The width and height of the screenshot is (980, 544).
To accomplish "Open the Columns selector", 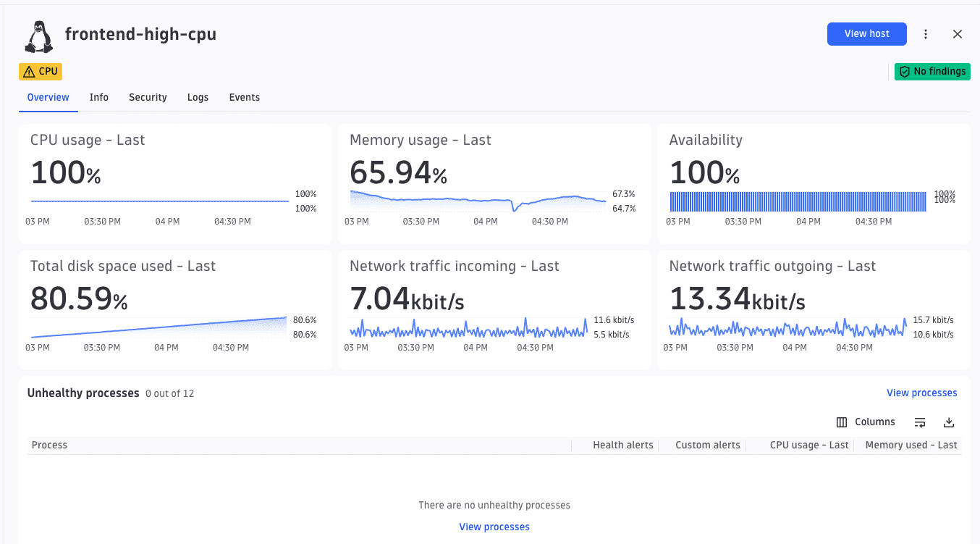I will (866, 422).
